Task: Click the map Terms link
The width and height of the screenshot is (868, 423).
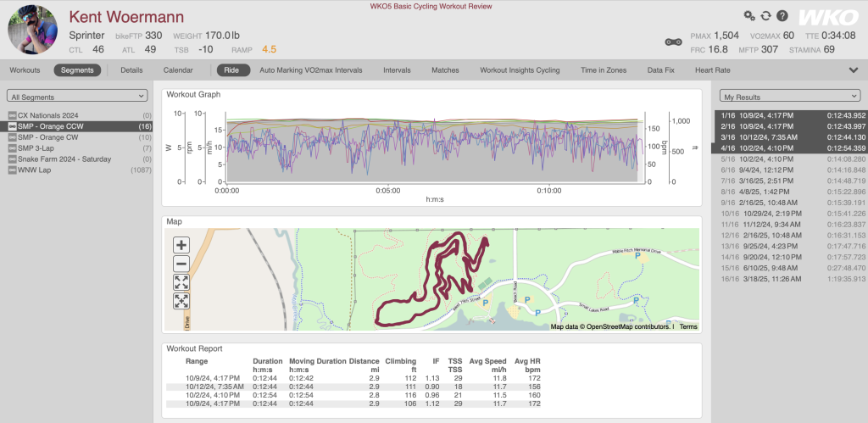Action: pos(687,326)
